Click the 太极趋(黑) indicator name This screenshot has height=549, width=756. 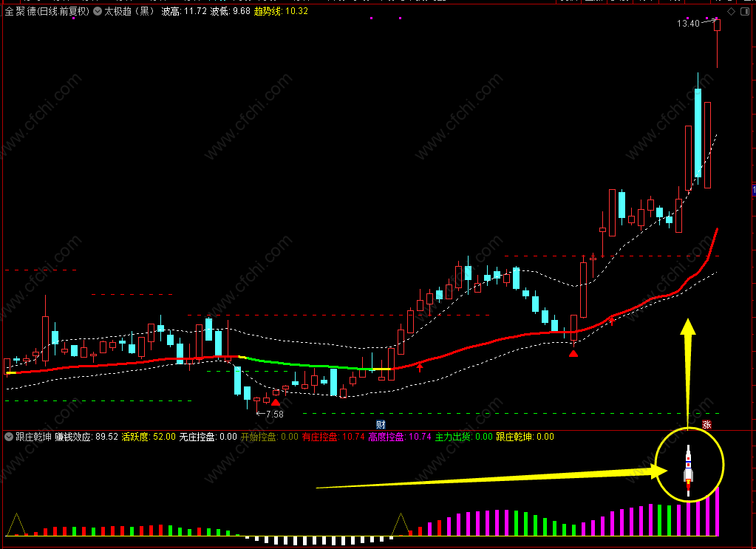(x=129, y=11)
